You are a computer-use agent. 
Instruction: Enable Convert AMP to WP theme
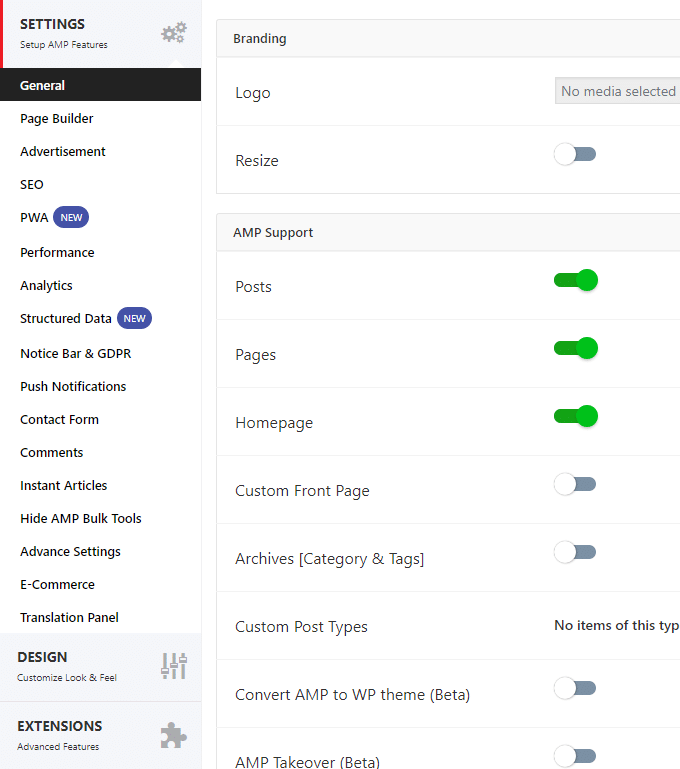[575, 688]
